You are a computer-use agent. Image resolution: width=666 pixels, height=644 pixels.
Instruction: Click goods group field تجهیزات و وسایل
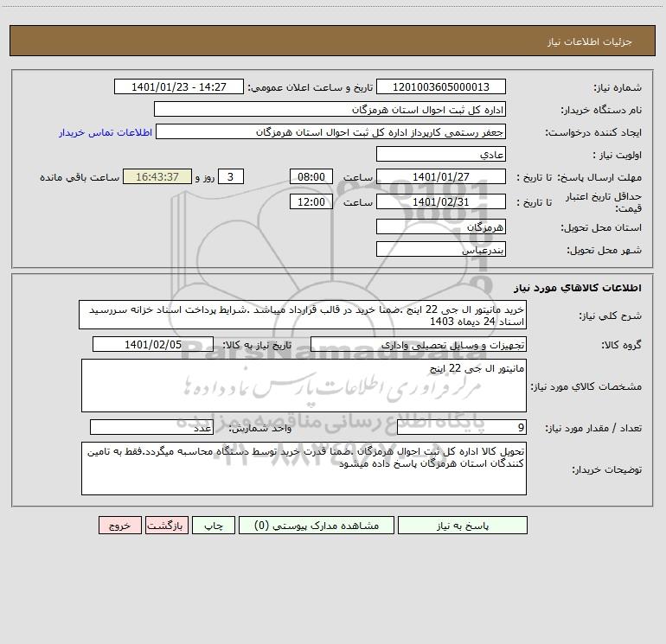pos(419,344)
